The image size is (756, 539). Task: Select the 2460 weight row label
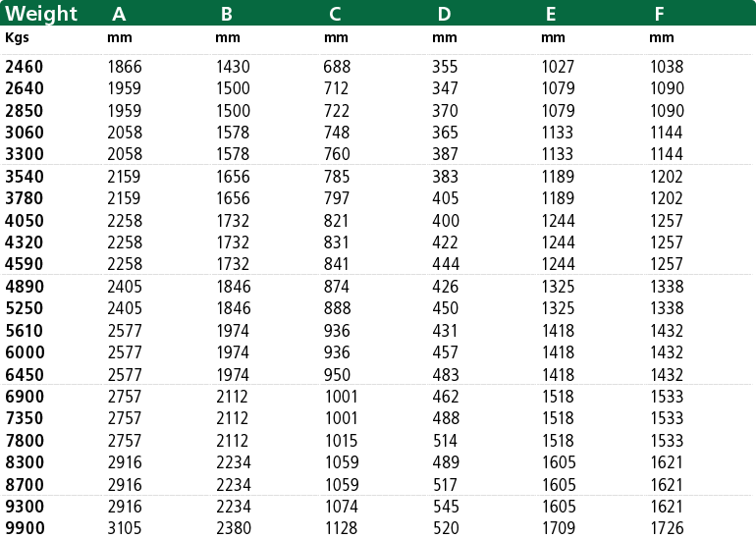tap(25, 67)
